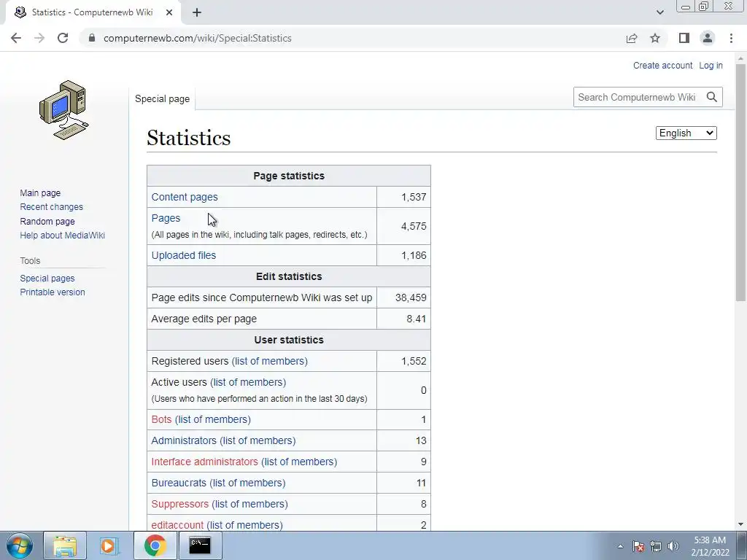Click the address bar URL
The image size is (747, 560).
[197, 38]
